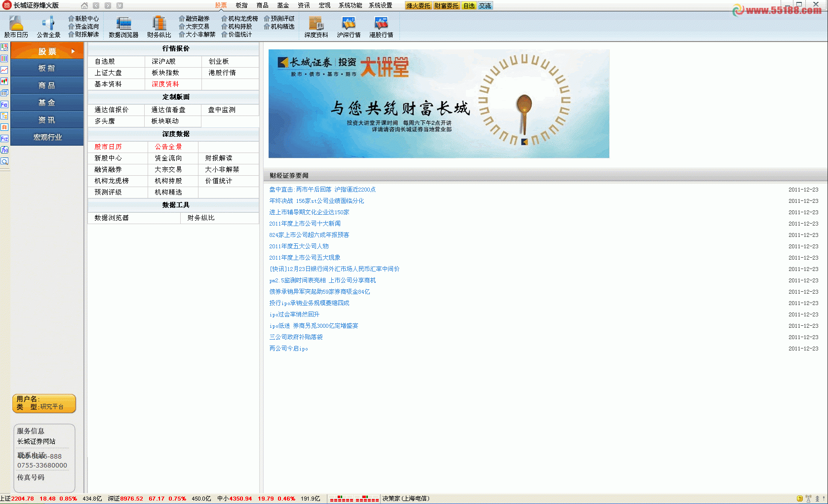828x504 pixels.
Task: Open 融资融券 in the top toolbar
Action: (194, 19)
